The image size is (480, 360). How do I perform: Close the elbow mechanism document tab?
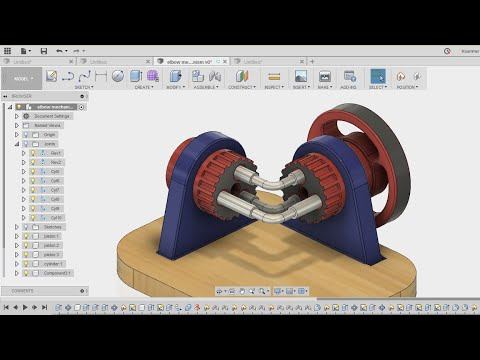pos(225,62)
